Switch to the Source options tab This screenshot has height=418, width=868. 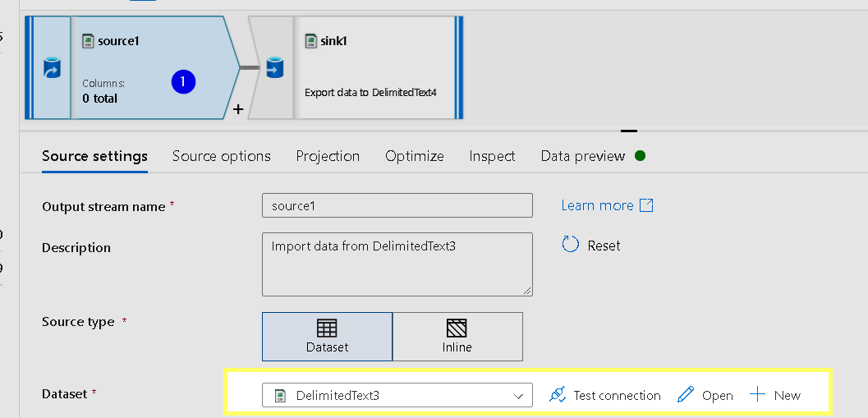pyautogui.click(x=222, y=156)
